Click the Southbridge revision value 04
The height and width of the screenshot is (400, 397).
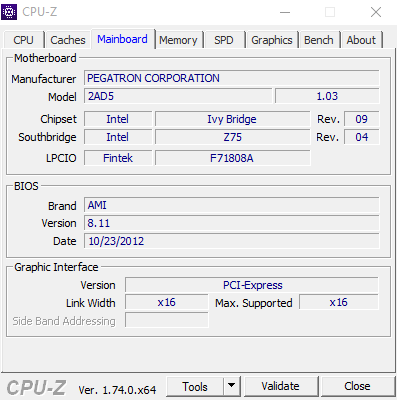coord(362,137)
